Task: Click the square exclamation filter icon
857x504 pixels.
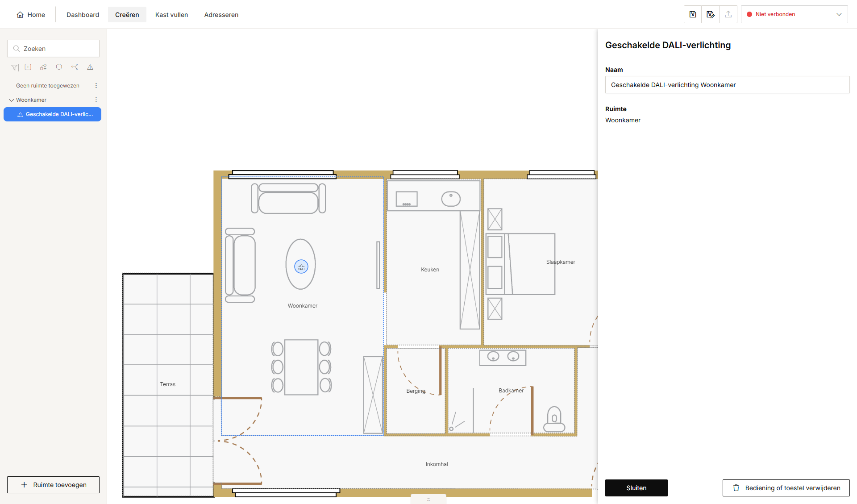Action: click(x=28, y=67)
